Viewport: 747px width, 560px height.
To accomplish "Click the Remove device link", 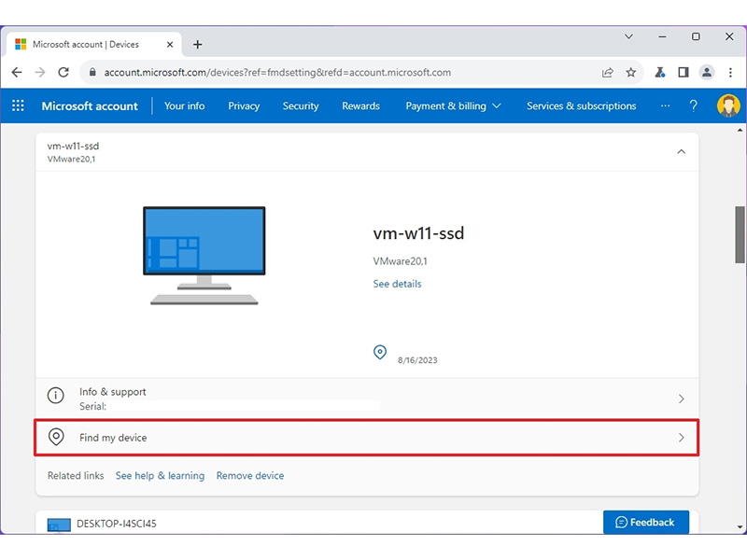I will (250, 475).
